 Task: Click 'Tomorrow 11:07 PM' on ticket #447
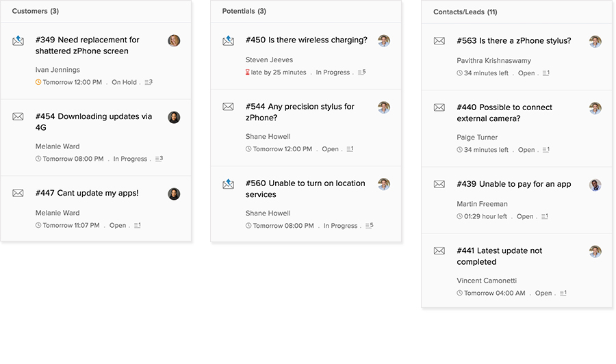[71, 225]
